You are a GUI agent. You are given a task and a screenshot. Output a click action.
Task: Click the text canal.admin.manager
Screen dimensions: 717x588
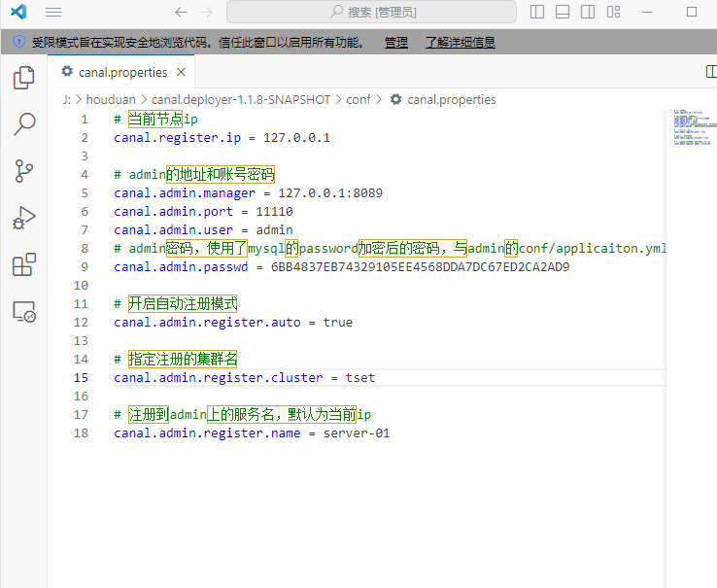(x=185, y=193)
